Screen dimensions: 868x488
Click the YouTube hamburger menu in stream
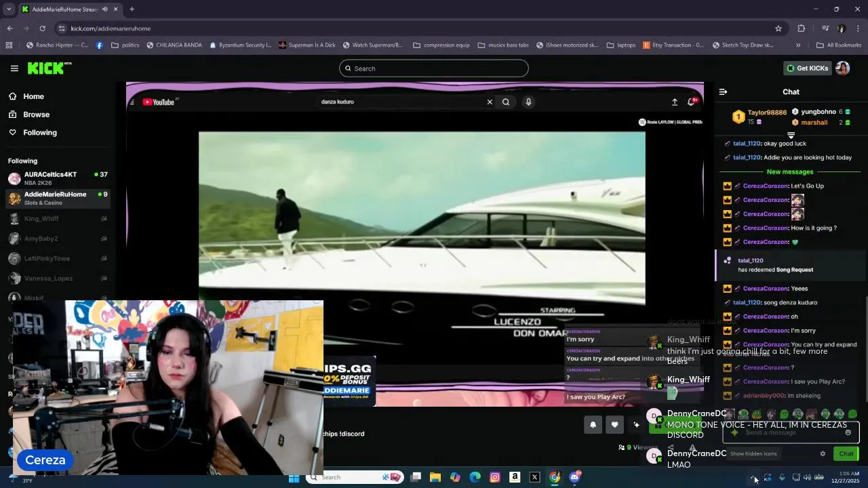pos(132,102)
